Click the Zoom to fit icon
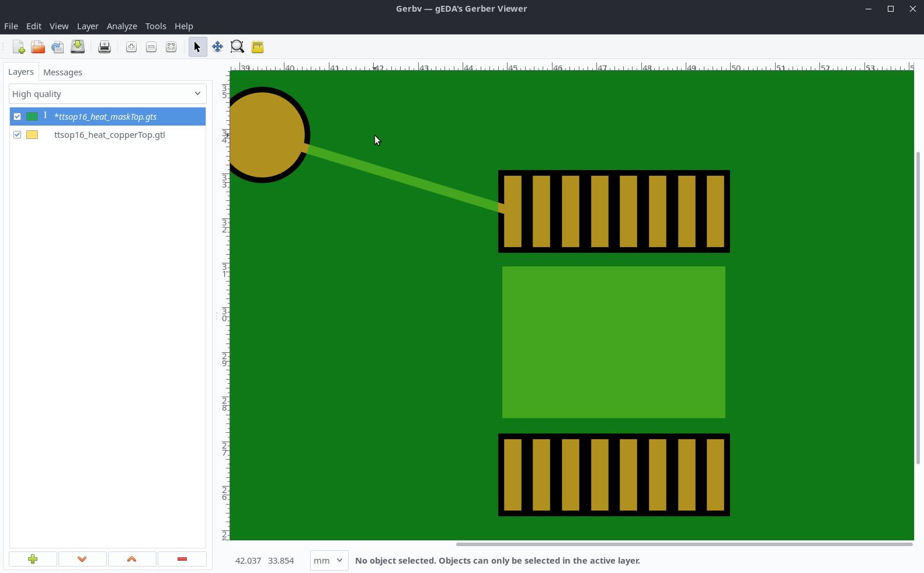Image resolution: width=924 pixels, height=573 pixels. pos(171,47)
